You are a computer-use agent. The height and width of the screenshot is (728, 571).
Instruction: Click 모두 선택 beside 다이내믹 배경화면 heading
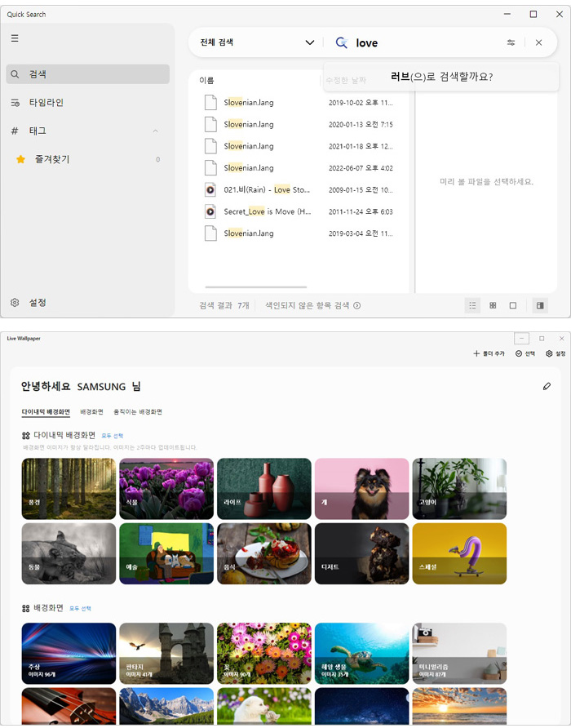click(x=113, y=436)
